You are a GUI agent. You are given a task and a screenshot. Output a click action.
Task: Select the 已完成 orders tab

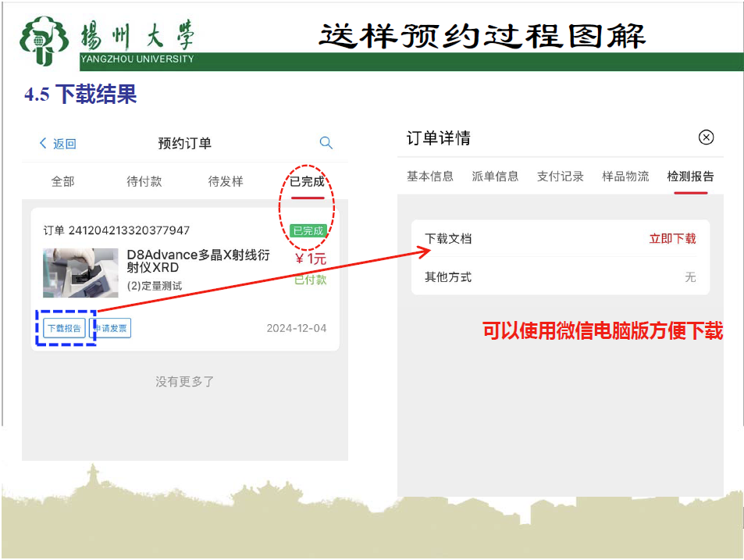tap(307, 181)
